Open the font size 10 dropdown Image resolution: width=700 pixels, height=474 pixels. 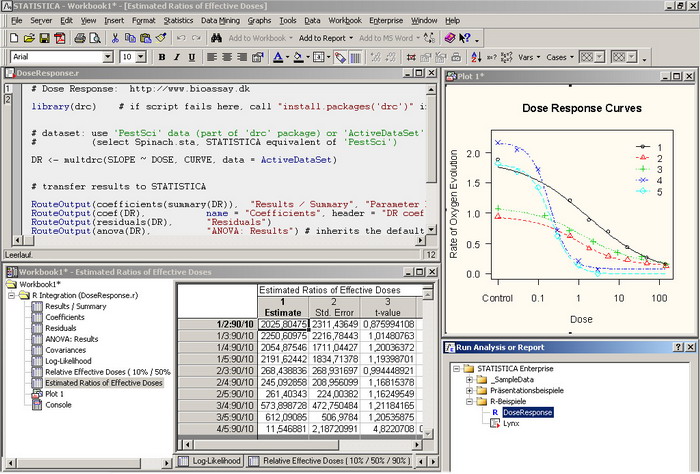tap(141, 57)
